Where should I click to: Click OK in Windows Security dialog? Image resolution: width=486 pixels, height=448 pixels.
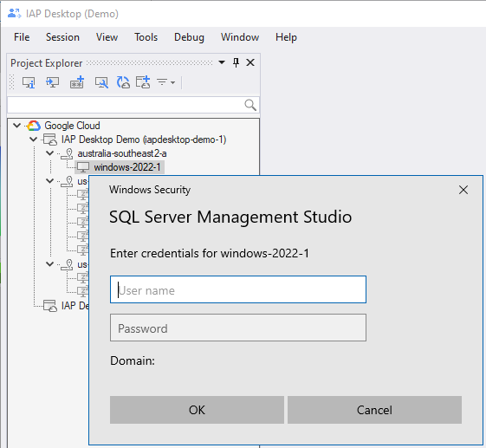click(197, 410)
